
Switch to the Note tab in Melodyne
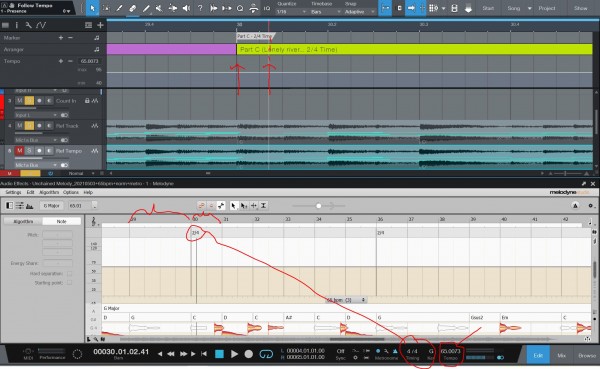62,222
